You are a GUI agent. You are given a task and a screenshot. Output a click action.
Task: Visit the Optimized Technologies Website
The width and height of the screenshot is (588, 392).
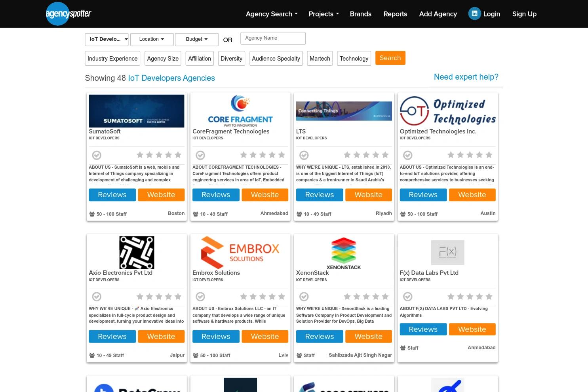tap(472, 195)
